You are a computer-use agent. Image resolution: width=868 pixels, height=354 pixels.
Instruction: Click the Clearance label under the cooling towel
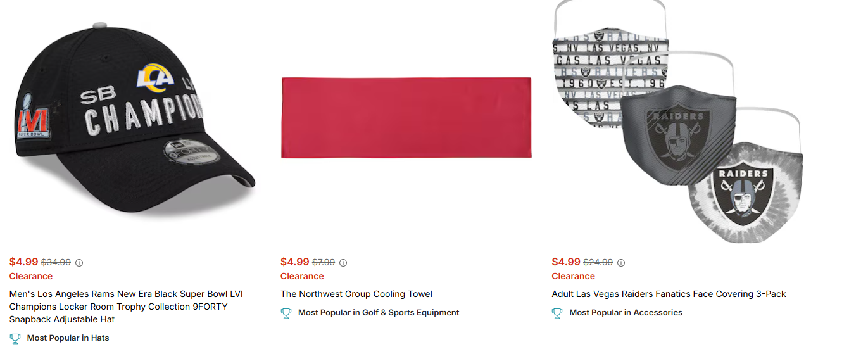pyautogui.click(x=302, y=276)
